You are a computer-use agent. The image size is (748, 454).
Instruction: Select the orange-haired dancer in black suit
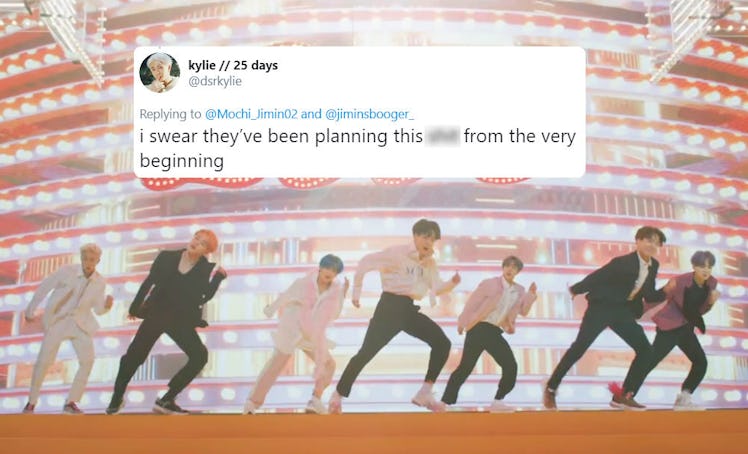coord(166,321)
